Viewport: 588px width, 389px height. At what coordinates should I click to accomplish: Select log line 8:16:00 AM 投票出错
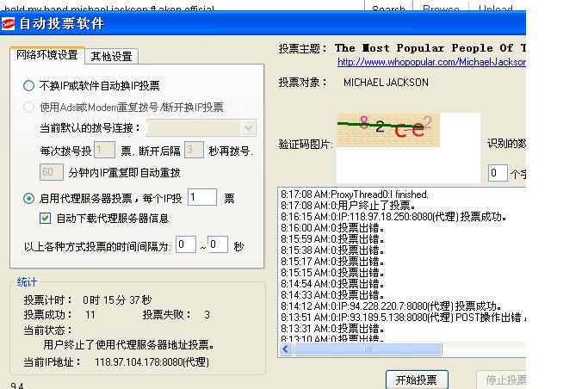tap(332, 228)
